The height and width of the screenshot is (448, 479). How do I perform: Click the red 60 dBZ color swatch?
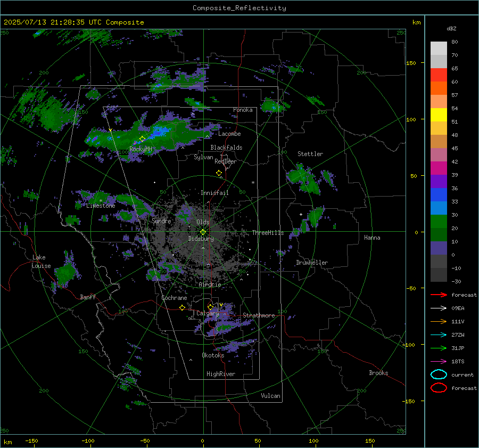click(x=439, y=75)
